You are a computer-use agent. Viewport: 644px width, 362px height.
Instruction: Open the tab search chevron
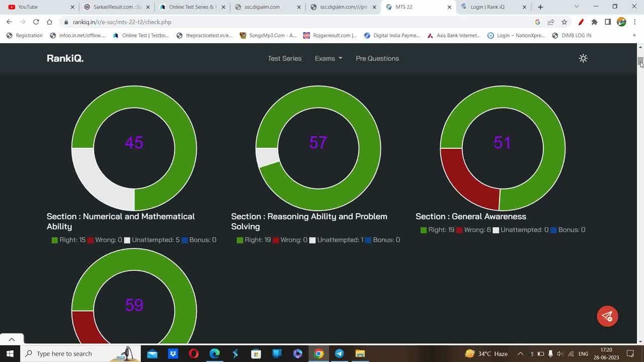click(577, 7)
